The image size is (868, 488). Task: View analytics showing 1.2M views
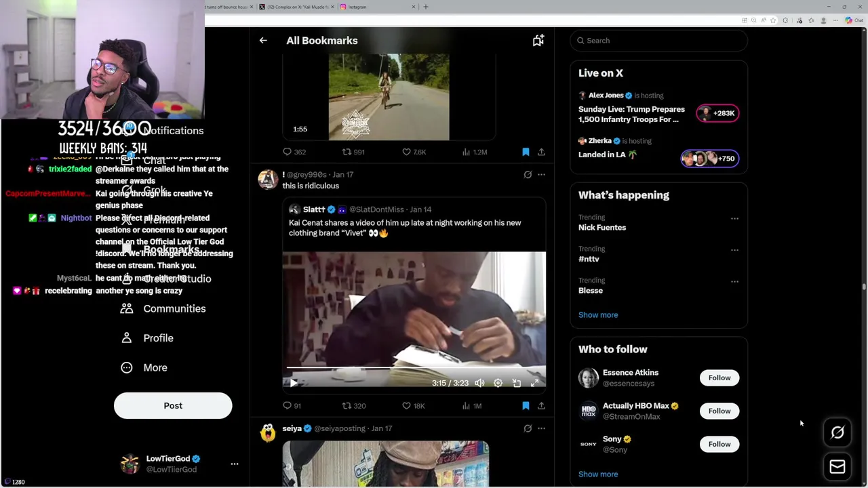pos(475,152)
